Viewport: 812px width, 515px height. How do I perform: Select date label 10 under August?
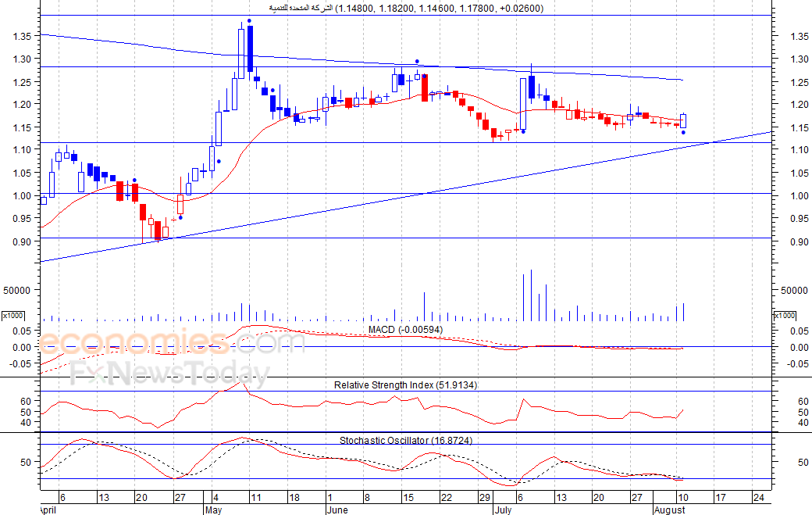tap(682, 498)
